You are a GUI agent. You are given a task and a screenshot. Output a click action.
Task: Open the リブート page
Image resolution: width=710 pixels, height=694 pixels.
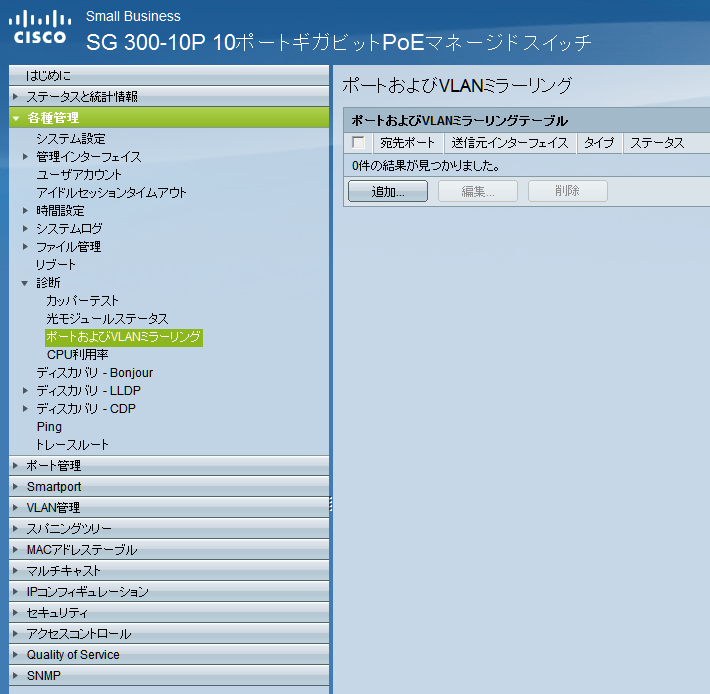[56, 265]
